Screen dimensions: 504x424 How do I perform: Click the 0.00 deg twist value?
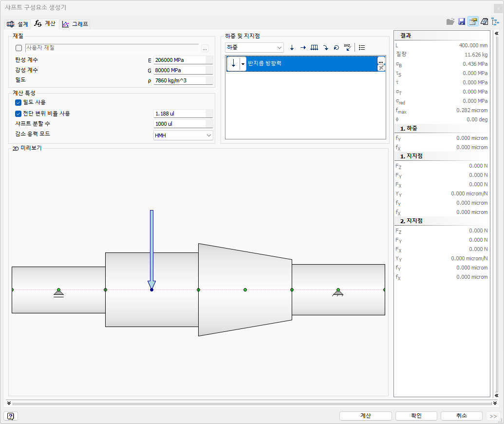(x=477, y=120)
